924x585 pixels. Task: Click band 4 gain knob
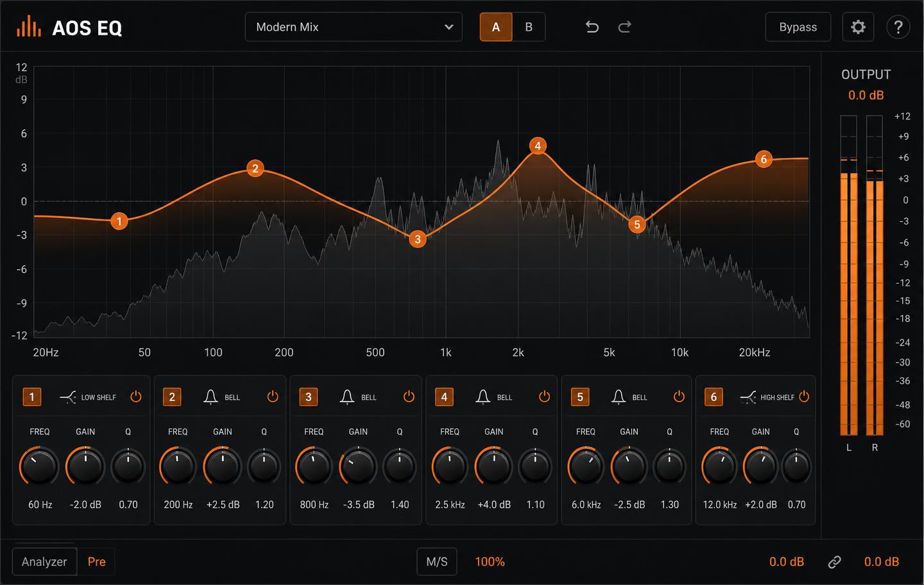[494, 466]
